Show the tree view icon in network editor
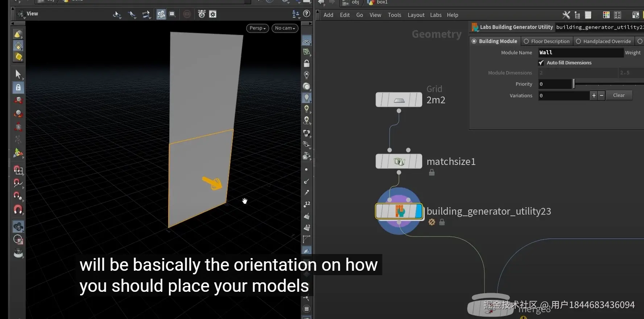Viewport: 644px width, 319px height. coord(577,15)
